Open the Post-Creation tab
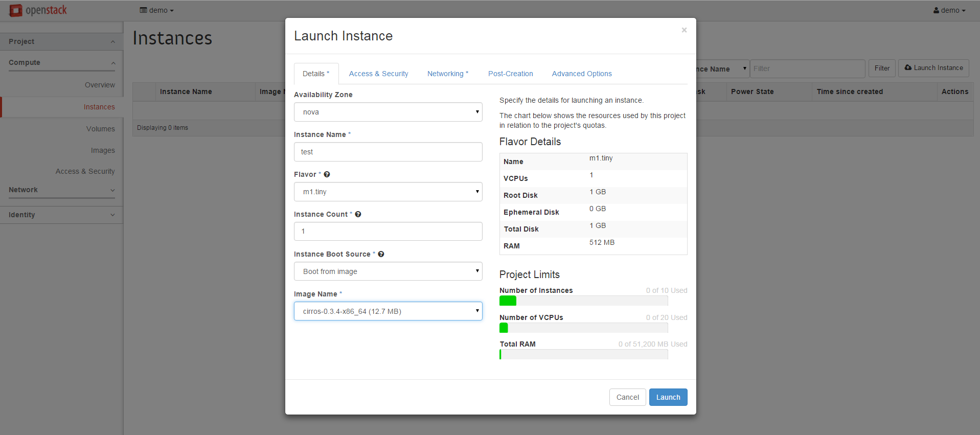The width and height of the screenshot is (980, 435). (x=510, y=74)
